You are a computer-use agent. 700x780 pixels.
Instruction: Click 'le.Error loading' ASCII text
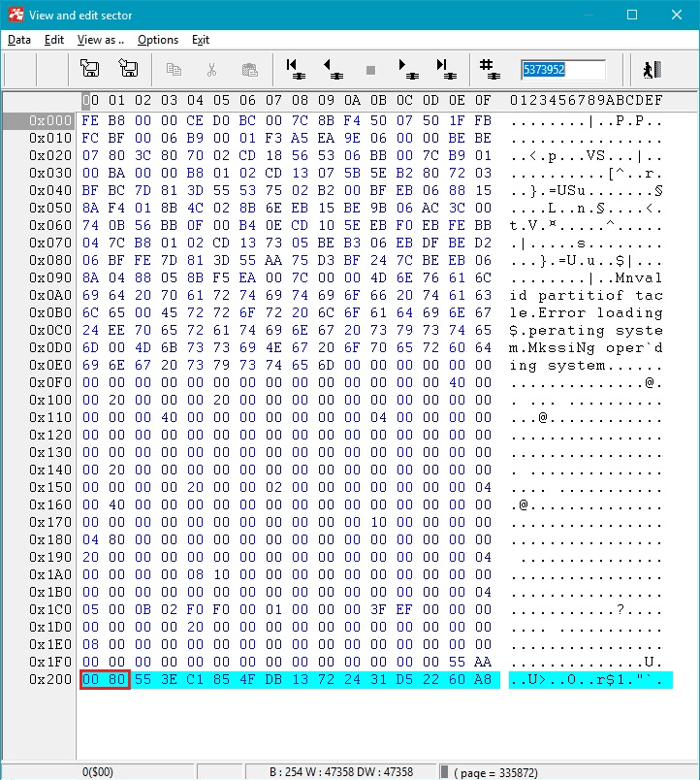(586, 313)
